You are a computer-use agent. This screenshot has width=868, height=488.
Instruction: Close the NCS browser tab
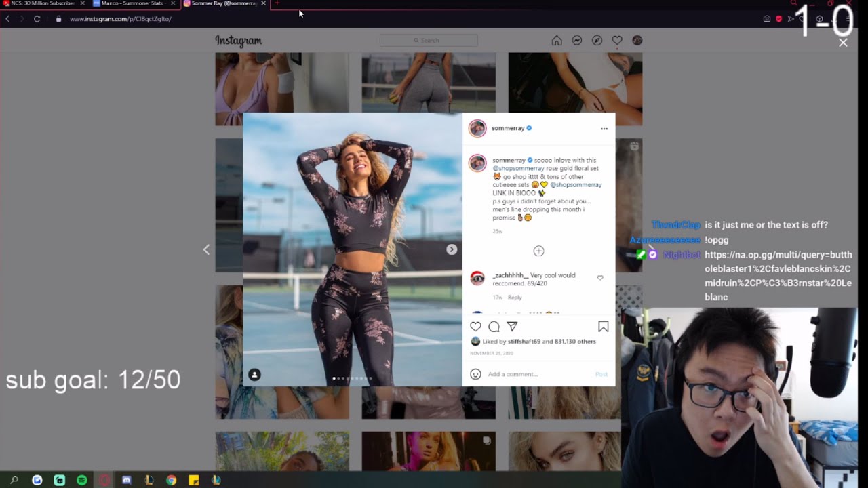click(x=82, y=3)
